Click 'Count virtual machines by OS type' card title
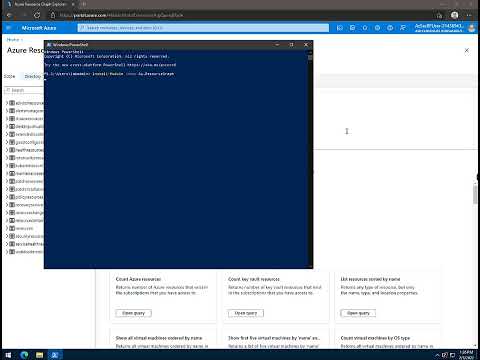Image resolution: width=480 pixels, height=360 pixels. (375, 338)
